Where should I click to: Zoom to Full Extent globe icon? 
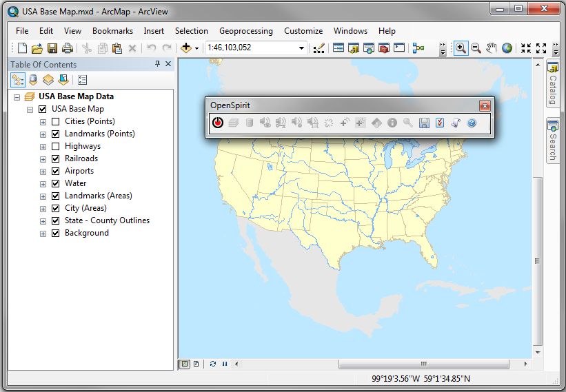click(x=507, y=48)
